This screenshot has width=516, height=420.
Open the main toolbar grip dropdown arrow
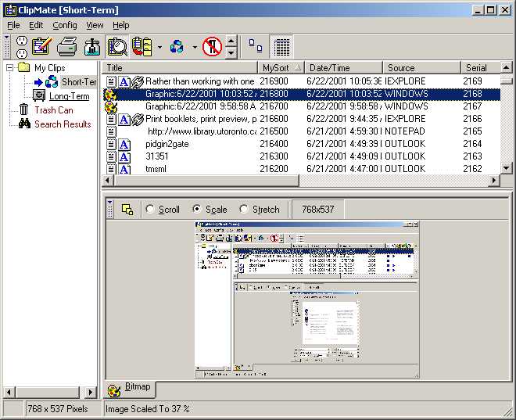tap(6, 38)
